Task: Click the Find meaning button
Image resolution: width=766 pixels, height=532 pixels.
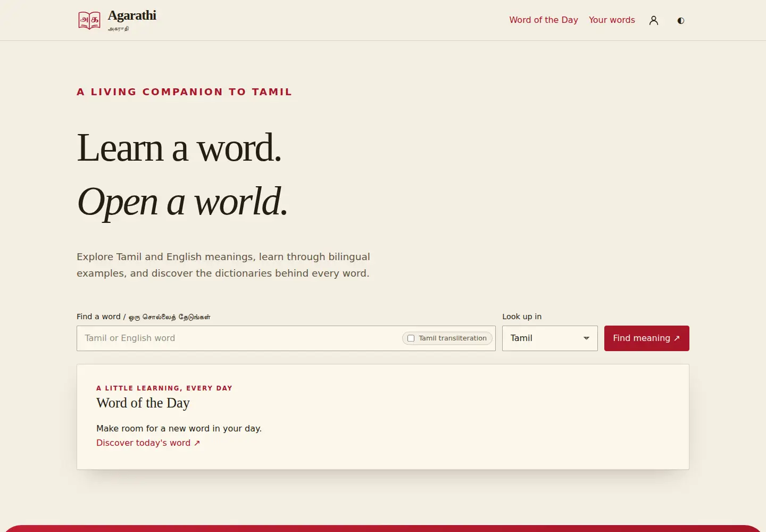Action: point(647,338)
